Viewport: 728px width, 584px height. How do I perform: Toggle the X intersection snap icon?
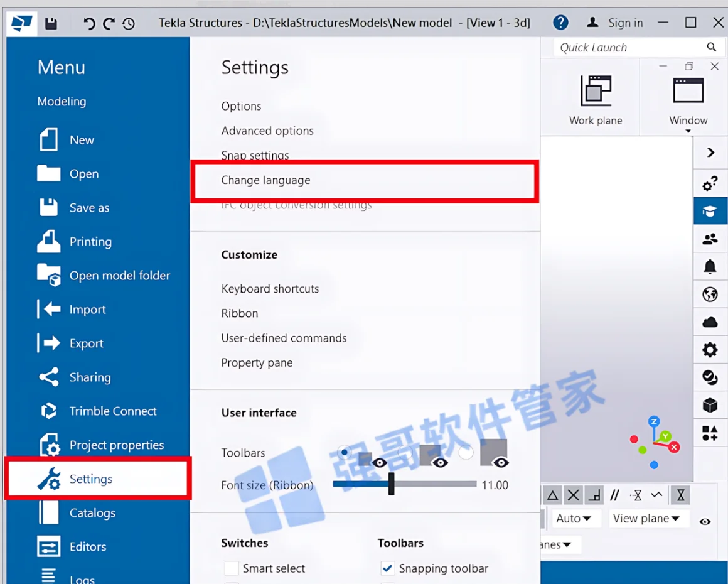click(x=574, y=495)
